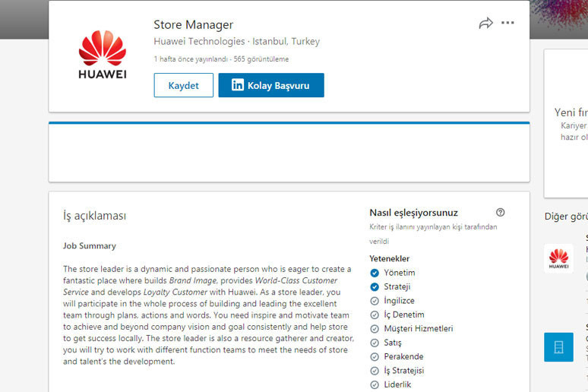Click the Istanbul, Turkey location text
Image resolution: width=588 pixels, height=392 pixels.
click(x=286, y=41)
